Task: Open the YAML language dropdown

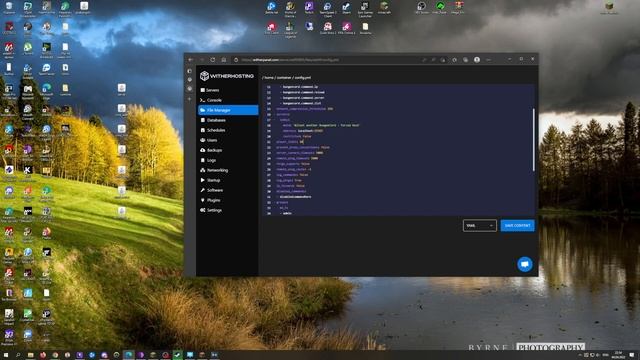Action: 480,226
